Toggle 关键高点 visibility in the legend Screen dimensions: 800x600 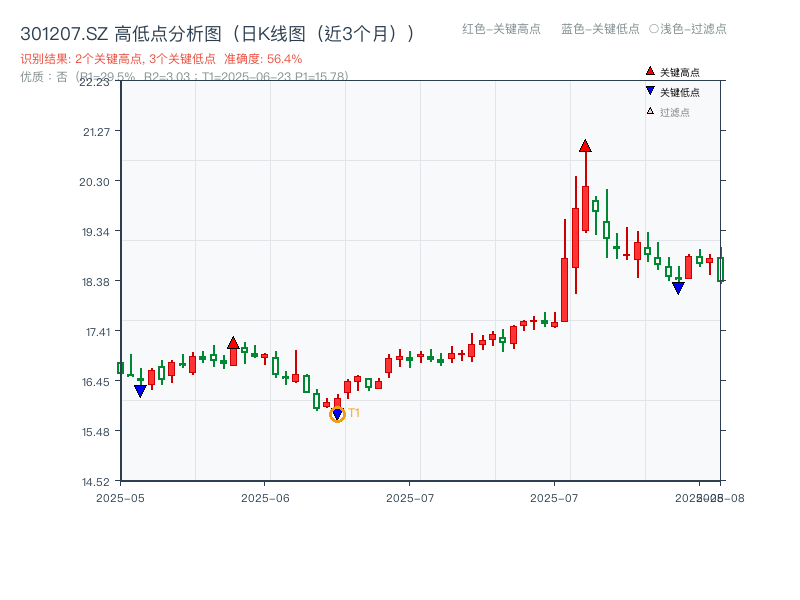[x=675, y=71]
